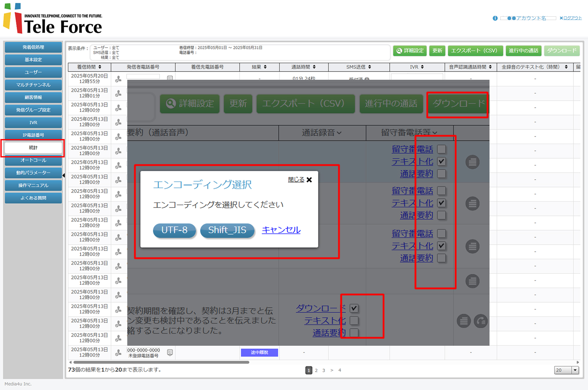Click the memo icon in the last table row
The height and width of the screenshot is (390, 588).
tap(170, 352)
